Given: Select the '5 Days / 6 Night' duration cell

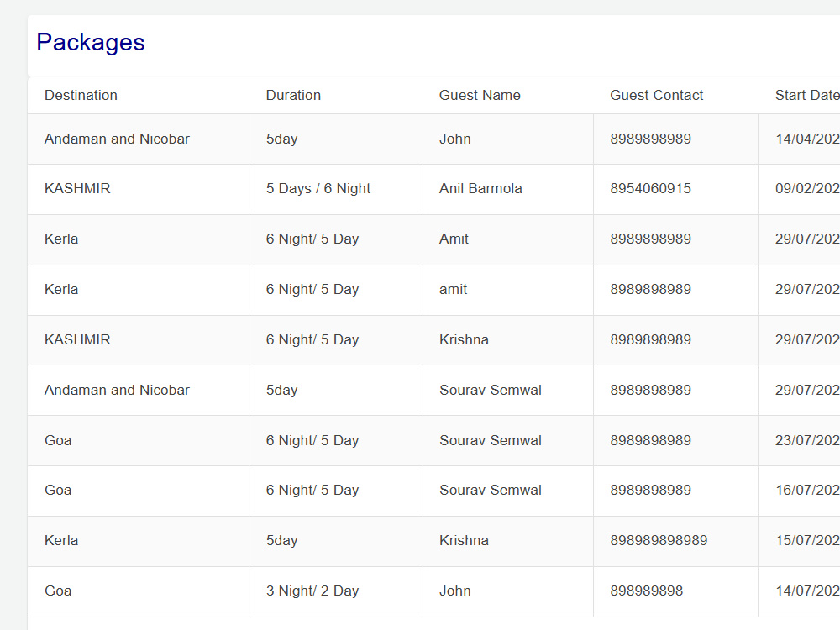Looking at the screenshot, I should [336, 189].
